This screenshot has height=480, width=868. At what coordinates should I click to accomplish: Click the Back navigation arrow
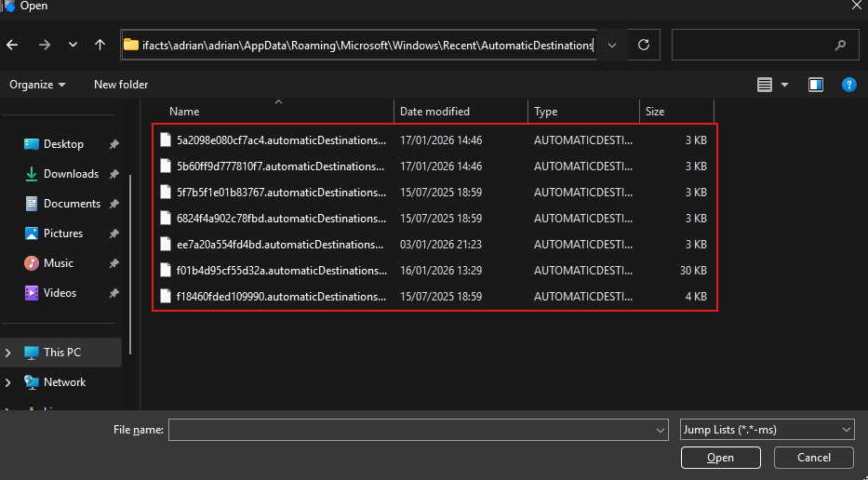[x=13, y=45]
